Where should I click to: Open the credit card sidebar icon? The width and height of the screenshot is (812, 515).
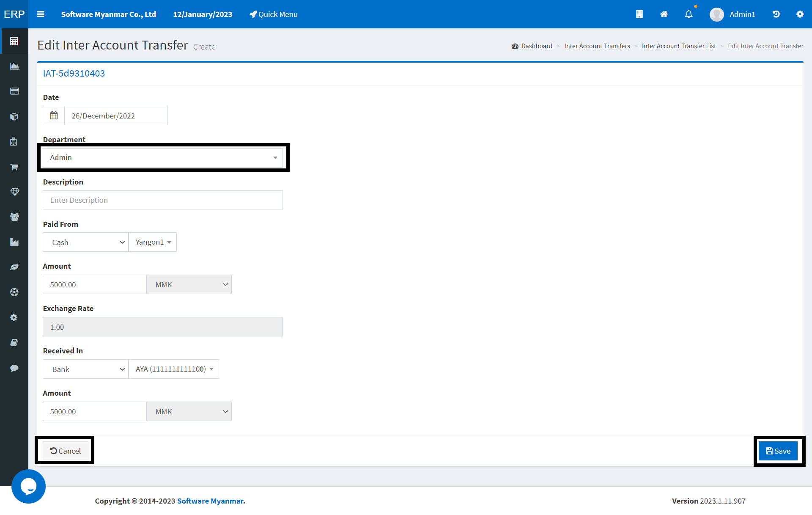coord(14,91)
